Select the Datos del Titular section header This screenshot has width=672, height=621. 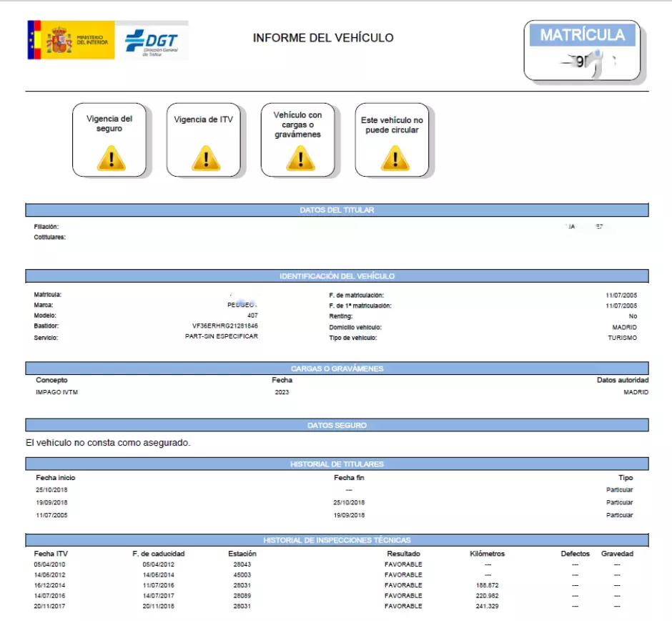[x=337, y=210]
